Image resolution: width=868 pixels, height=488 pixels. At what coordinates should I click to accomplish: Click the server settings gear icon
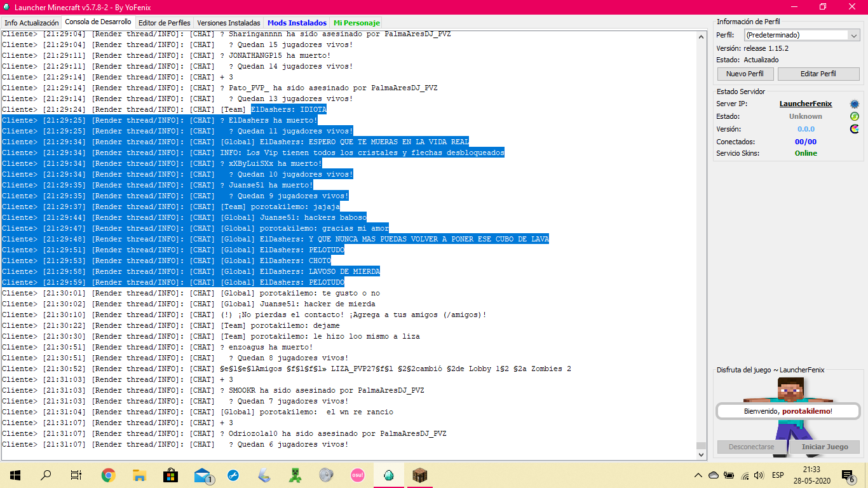click(x=855, y=104)
